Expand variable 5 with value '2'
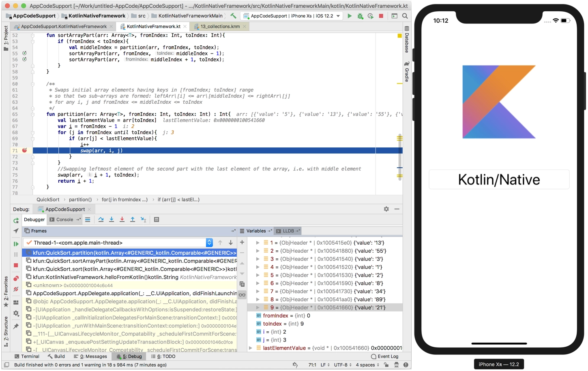Image resolution: width=588 pixels, height=371 pixels. tap(258, 275)
